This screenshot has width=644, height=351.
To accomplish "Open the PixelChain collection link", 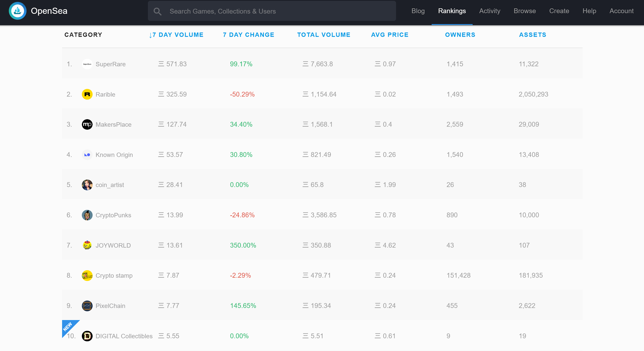I will click(x=110, y=306).
